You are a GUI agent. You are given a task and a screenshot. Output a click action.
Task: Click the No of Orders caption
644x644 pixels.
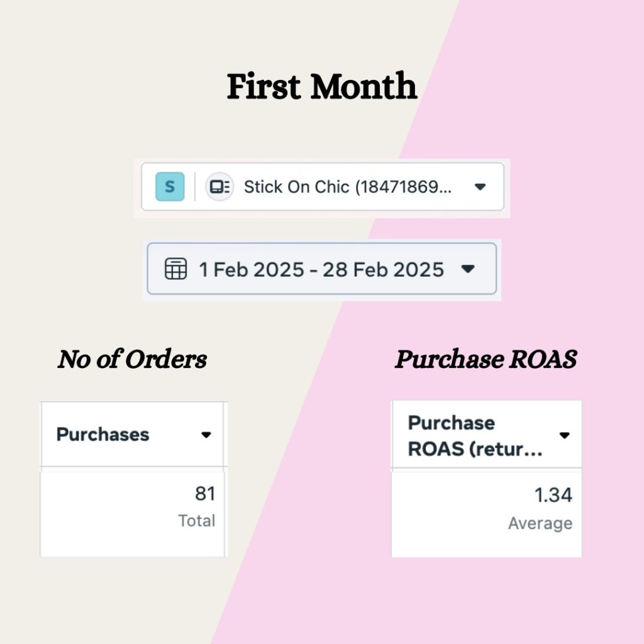click(132, 359)
